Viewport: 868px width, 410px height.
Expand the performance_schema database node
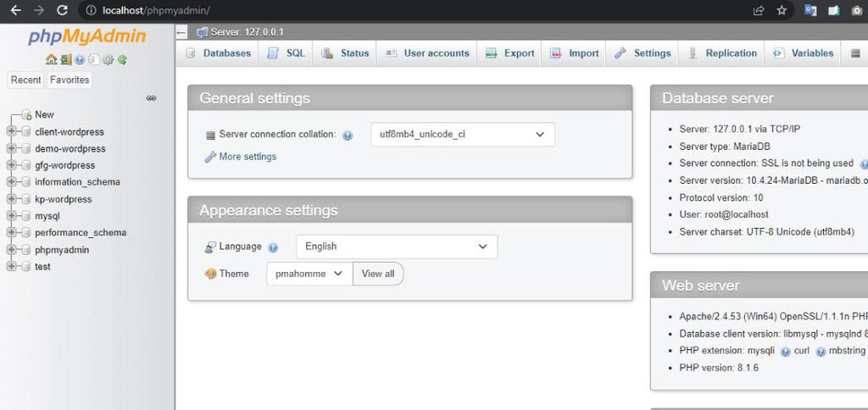pos(11,233)
